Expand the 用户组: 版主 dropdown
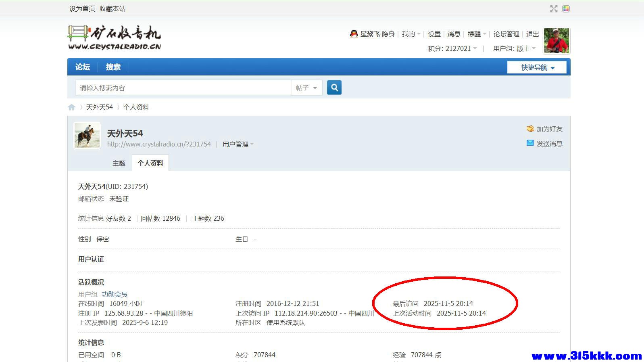This screenshot has width=644, height=362. (514, 48)
